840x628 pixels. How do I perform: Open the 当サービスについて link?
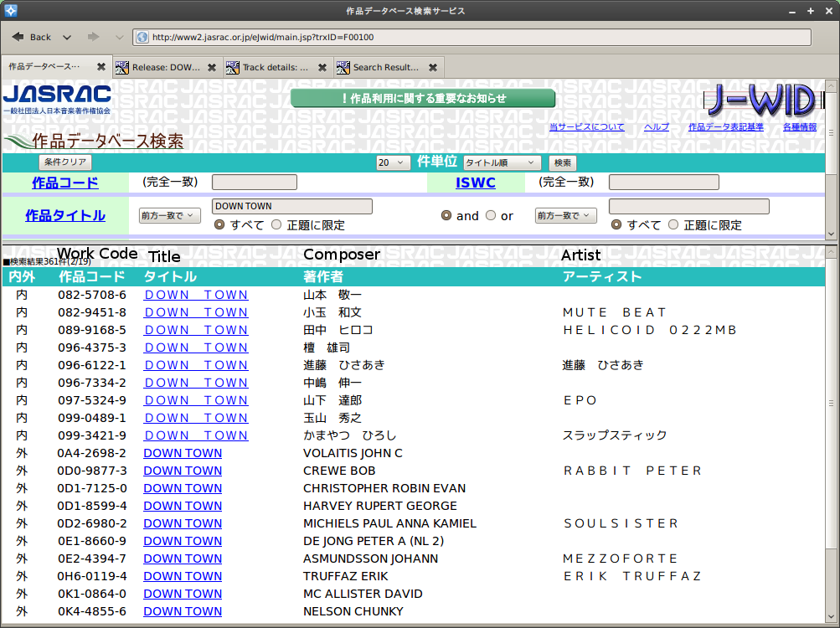pos(586,127)
